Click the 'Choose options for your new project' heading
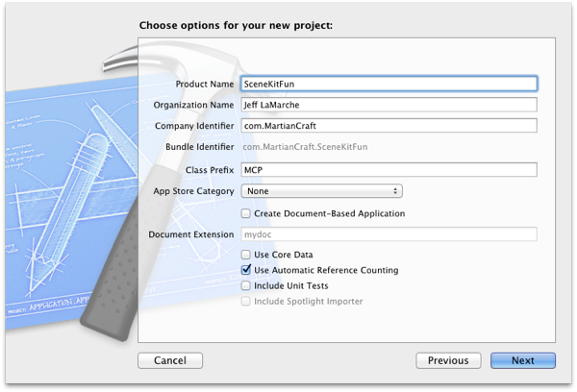 click(236, 24)
